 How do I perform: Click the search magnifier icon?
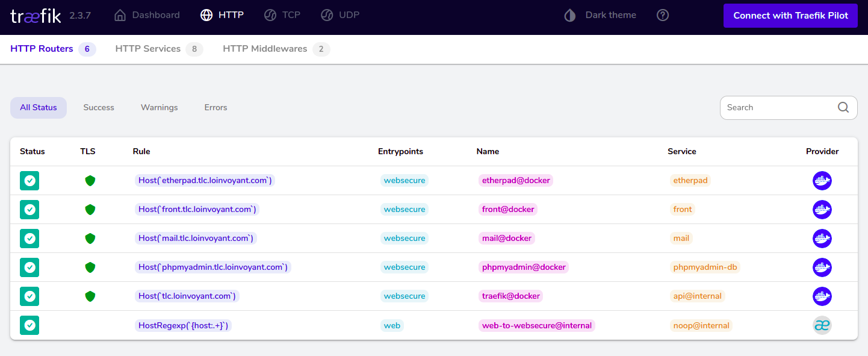pos(843,107)
